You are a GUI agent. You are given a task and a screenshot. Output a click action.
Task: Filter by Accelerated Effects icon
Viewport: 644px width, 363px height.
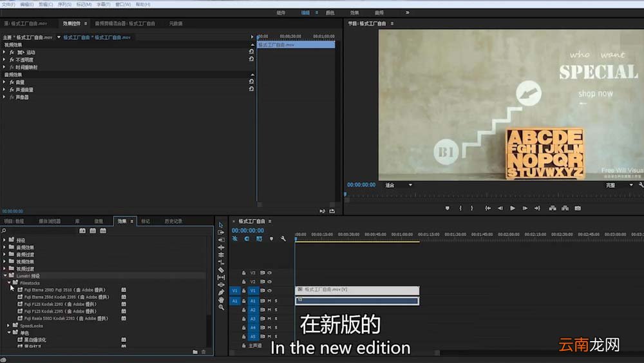coord(82,231)
